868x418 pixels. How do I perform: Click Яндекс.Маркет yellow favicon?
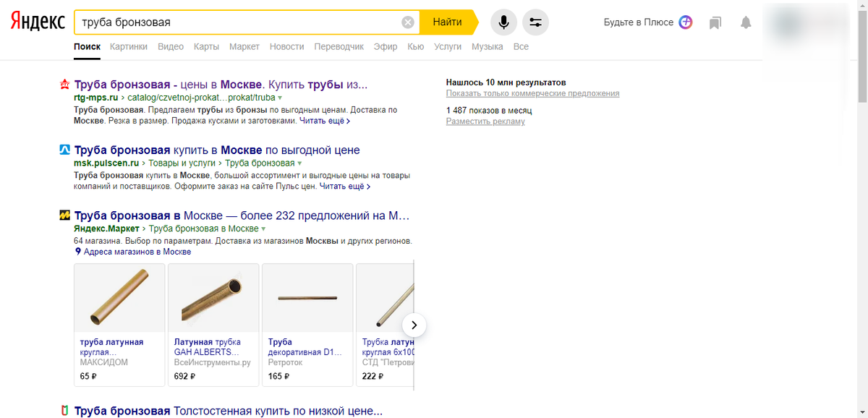(x=64, y=216)
